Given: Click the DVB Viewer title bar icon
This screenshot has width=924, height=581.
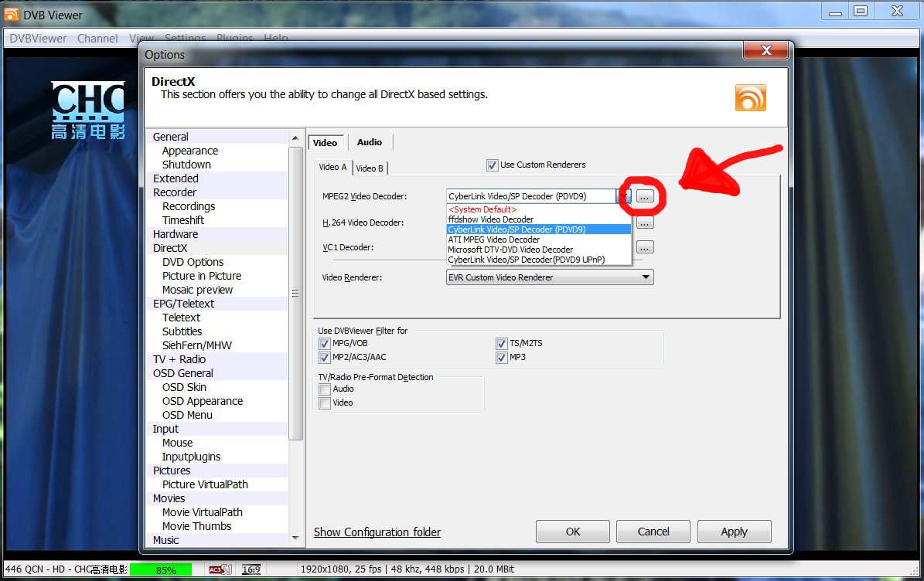Looking at the screenshot, I should 11,14.
